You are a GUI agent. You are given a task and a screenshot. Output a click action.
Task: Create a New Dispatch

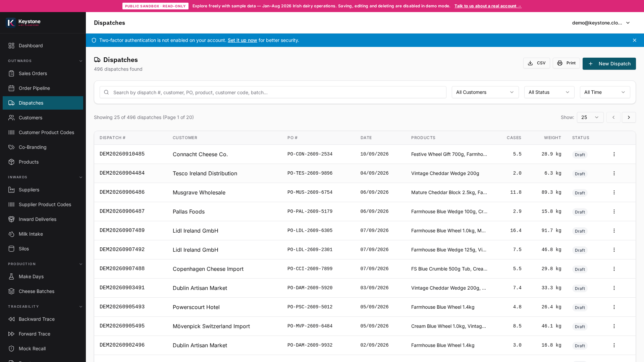pos(609,64)
